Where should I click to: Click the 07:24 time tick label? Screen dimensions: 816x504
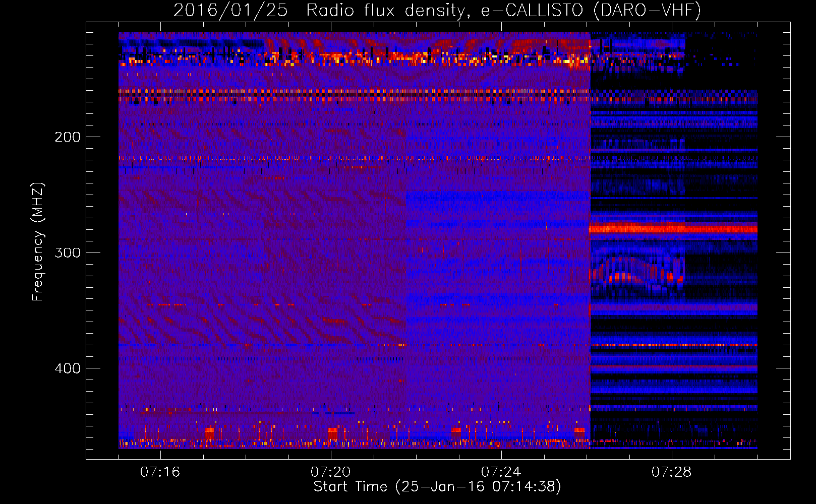coord(501,472)
